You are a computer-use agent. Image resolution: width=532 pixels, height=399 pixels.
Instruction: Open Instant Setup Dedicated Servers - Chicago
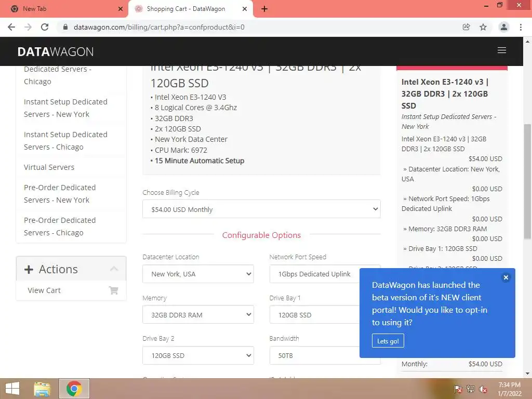pos(65,141)
